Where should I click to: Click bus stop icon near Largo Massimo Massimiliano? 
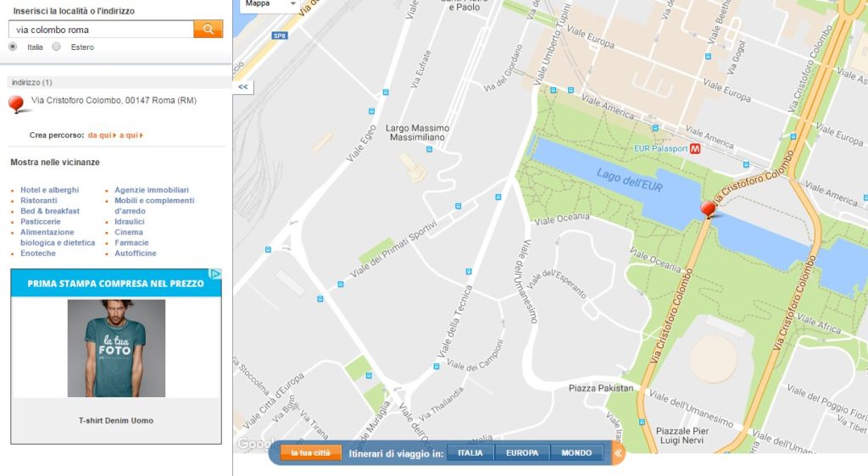point(429,149)
